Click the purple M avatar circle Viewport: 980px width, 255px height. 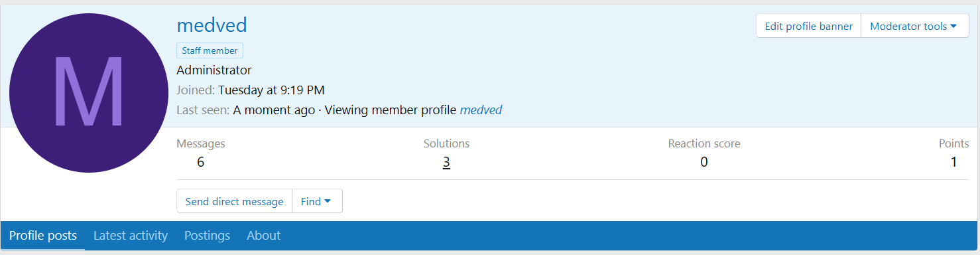pyautogui.click(x=89, y=93)
